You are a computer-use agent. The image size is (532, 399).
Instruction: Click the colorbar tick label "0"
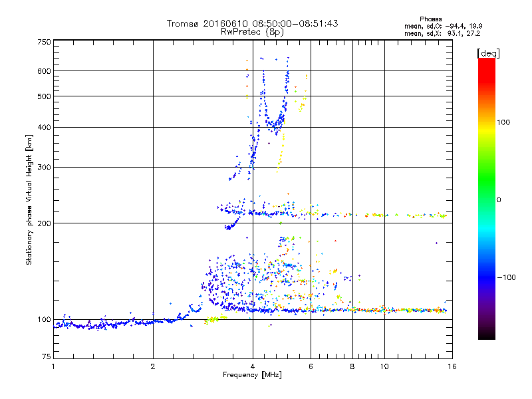[499, 200]
